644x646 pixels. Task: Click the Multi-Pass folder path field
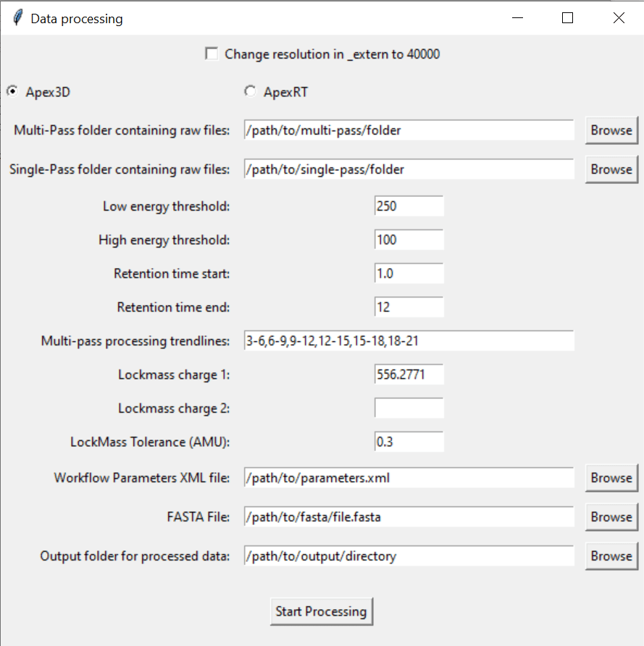click(x=409, y=130)
